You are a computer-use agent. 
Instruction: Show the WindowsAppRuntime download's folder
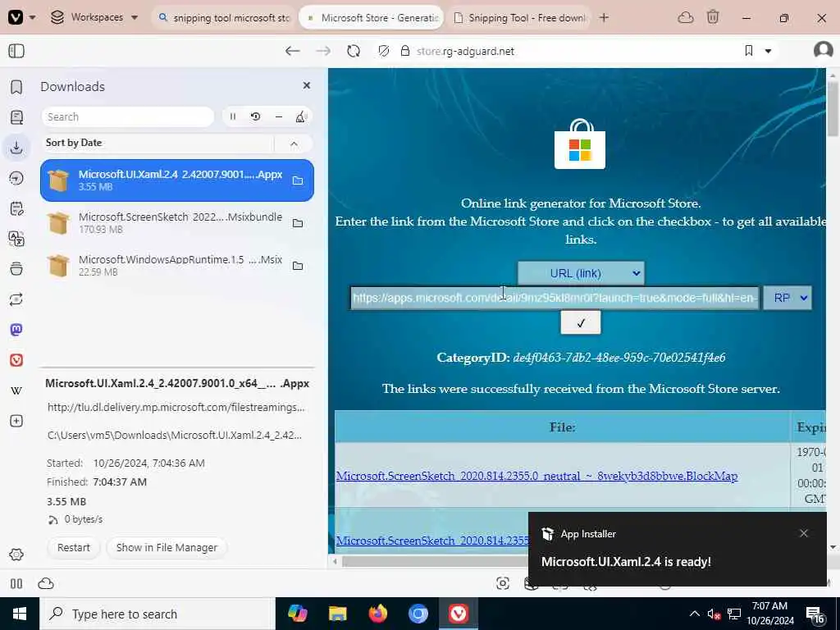coord(298,265)
